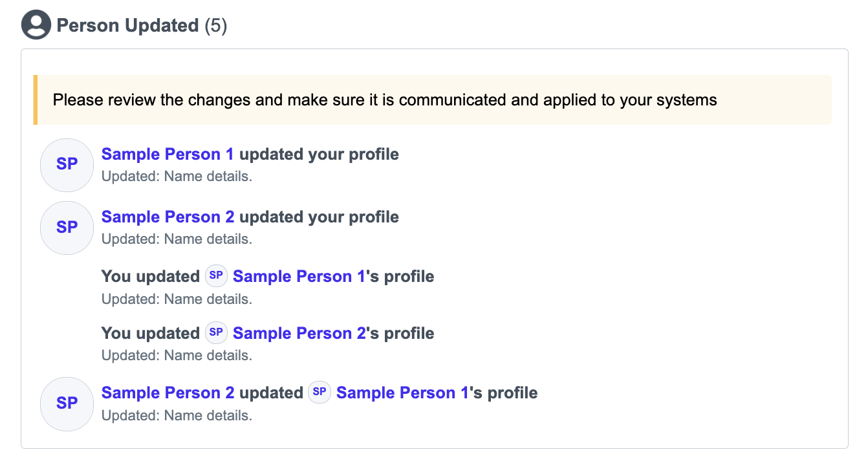Screen dimensions: 868x463
Task: Click "Updated: Name details." under the last entry
Action: click(177, 415)
